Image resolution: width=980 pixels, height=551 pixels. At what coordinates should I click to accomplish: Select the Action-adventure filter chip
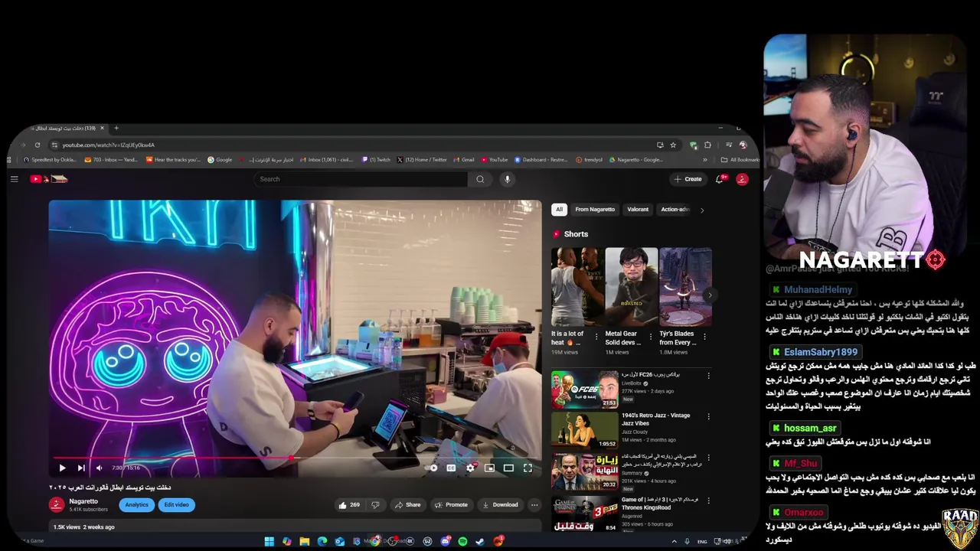click(x=675, y=210)
